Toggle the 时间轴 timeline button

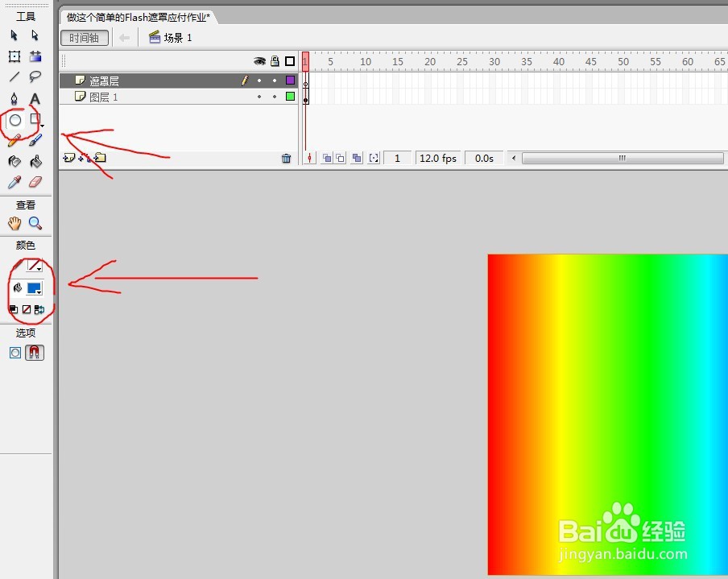85,38
